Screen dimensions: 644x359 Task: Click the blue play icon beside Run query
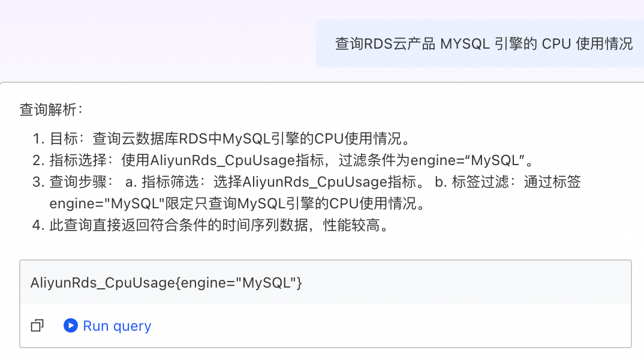click(71, 325)
